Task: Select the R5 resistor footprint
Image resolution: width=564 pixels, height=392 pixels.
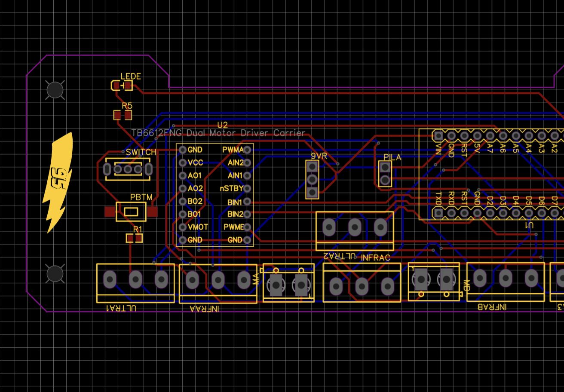Action: click(x=123, y=115)
